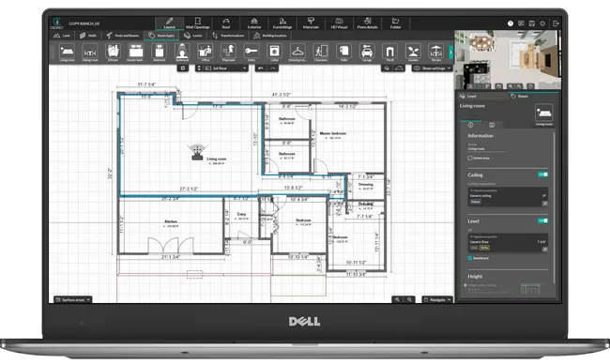The width and height of the screenshot is (610, 364).
Task: Select the Garage room type icon
Action: tap(367, 51)
